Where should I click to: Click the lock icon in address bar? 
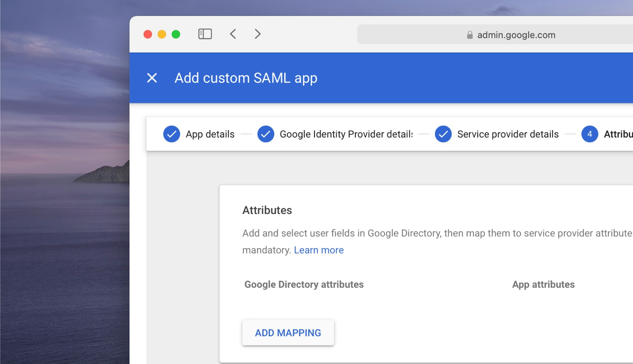click(469, 35)
